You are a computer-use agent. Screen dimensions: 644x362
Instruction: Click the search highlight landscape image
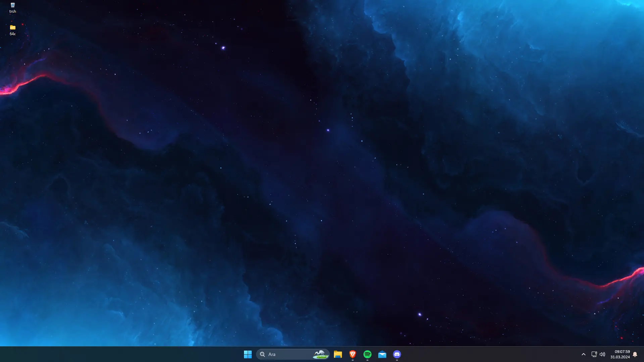[x=320, y=354]
